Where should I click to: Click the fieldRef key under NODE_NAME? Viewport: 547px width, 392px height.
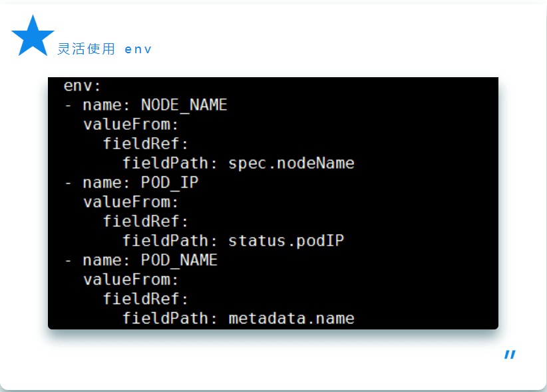click(146, 144)
